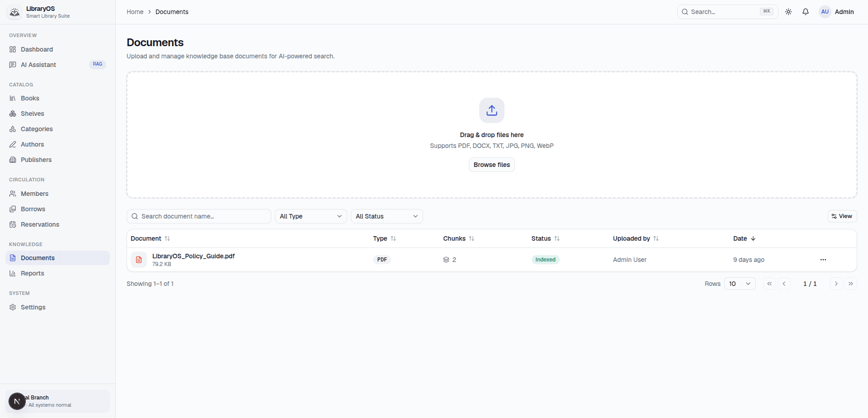Focus the global Search box
The height and width of the screenshot is (418, 868).
click(x=727, y=12)
